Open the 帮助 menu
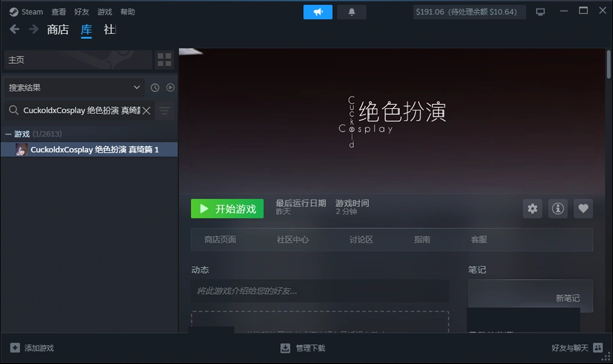Screen dimensions: 613x364 click(127, 12)
